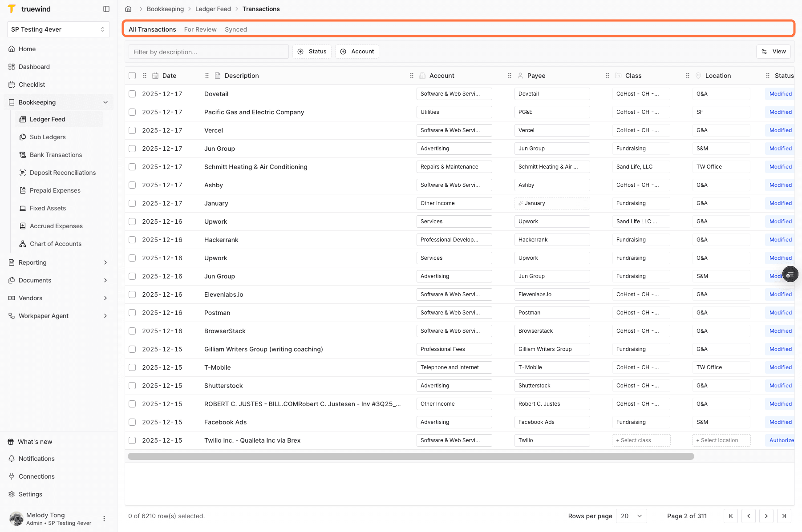The image size is (802, 532).
Task: Expand the Workpaper Agent section
Action: (105, 316)
